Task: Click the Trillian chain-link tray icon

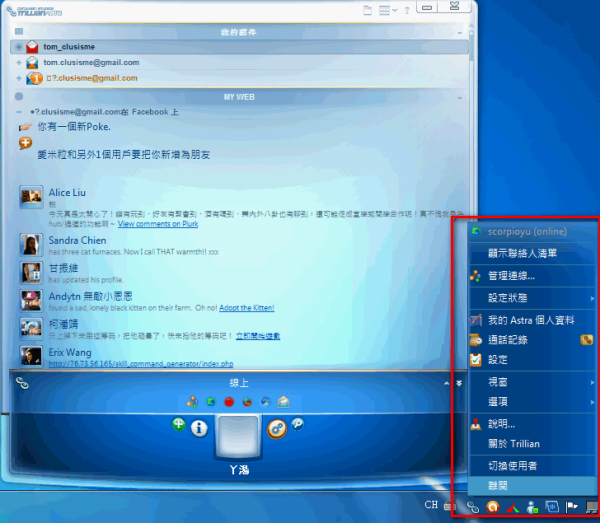Action: pyautogui.click(x=473, y=507)
